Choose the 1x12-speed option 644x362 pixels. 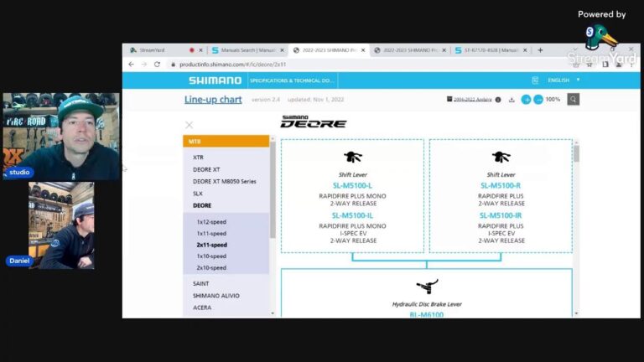211,221
